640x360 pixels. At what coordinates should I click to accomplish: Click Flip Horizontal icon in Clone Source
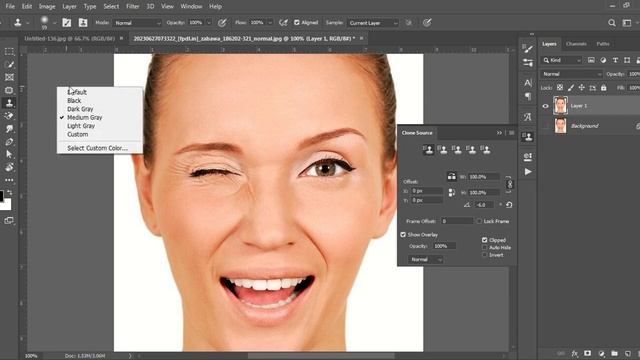(451, 176)
